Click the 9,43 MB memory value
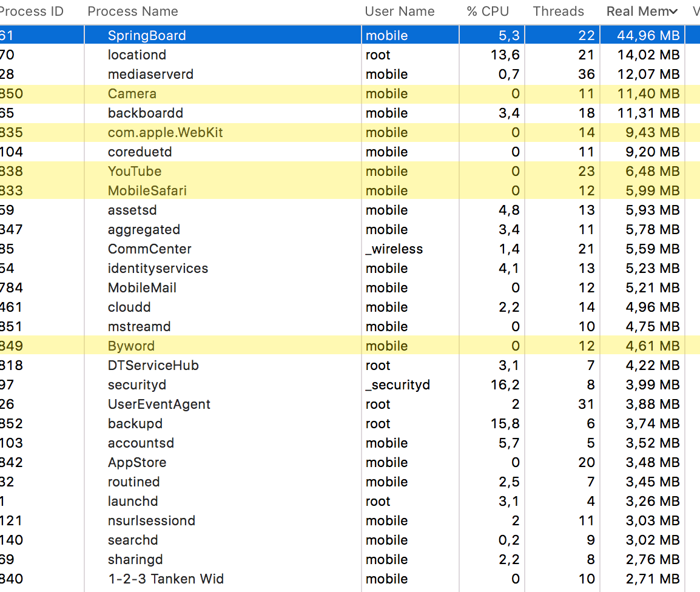Screen dimensions: 700x592 pyautogui.click(x=652, y=133)
